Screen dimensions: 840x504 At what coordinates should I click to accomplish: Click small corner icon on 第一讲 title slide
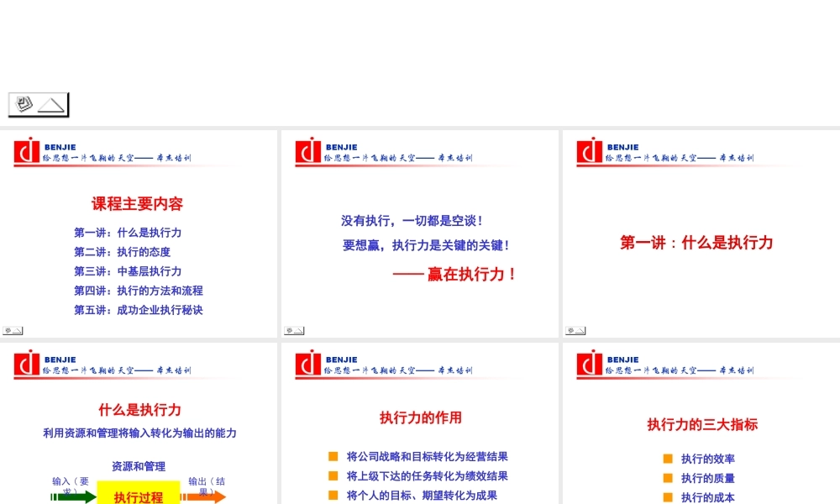point(575,330)
